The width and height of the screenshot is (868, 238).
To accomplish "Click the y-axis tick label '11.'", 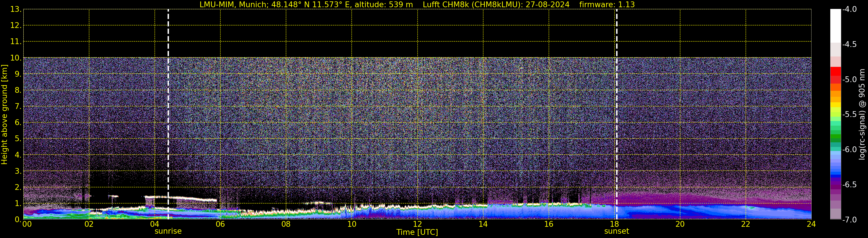I will 16,42.
